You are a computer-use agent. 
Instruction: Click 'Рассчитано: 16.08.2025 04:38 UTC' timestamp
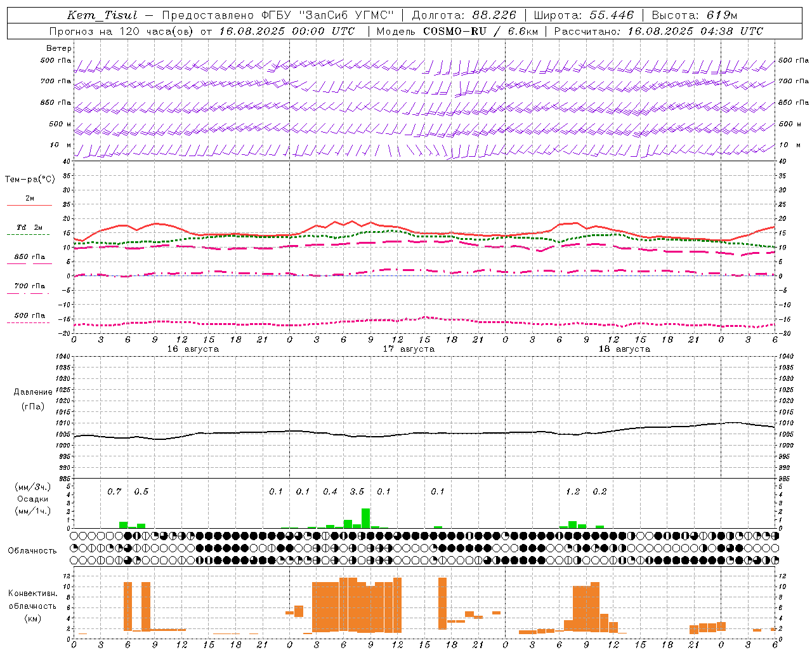pyautogui.click(x=658, y=31)
